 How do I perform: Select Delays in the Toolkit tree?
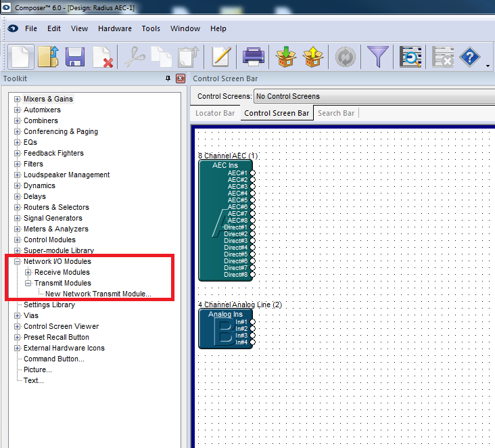click(x=34, y=196)
